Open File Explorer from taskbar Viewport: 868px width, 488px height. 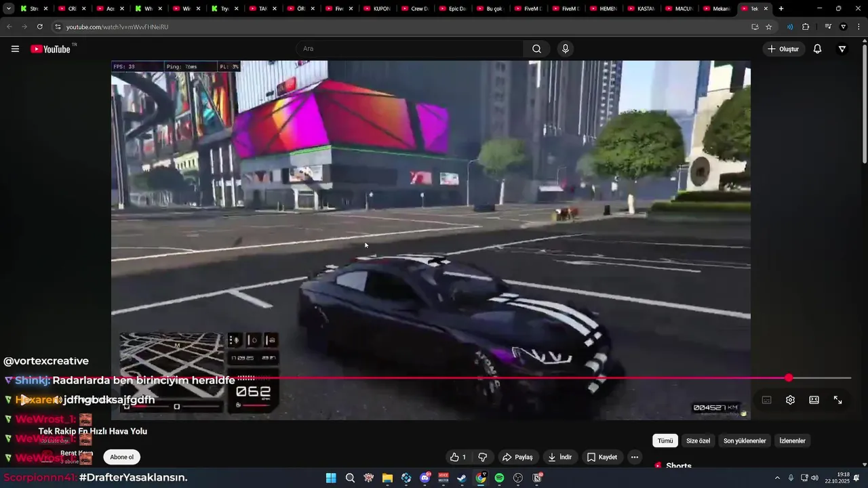point(387,478)
